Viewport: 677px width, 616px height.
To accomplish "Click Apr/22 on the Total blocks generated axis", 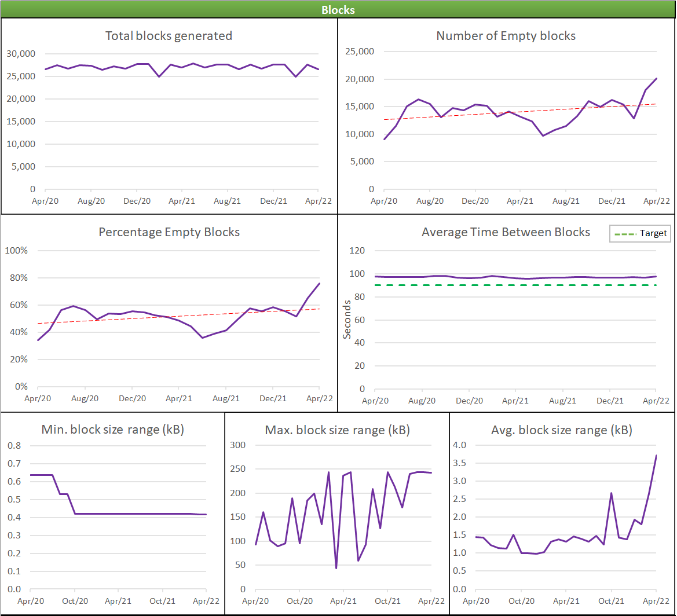I will pyautogui.click(x=318, y=201).
